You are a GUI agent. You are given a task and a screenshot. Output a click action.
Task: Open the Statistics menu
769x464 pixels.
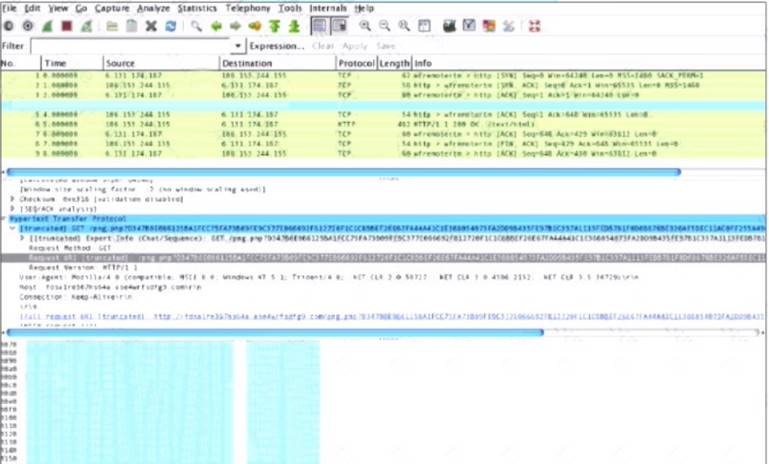(197, 8)
